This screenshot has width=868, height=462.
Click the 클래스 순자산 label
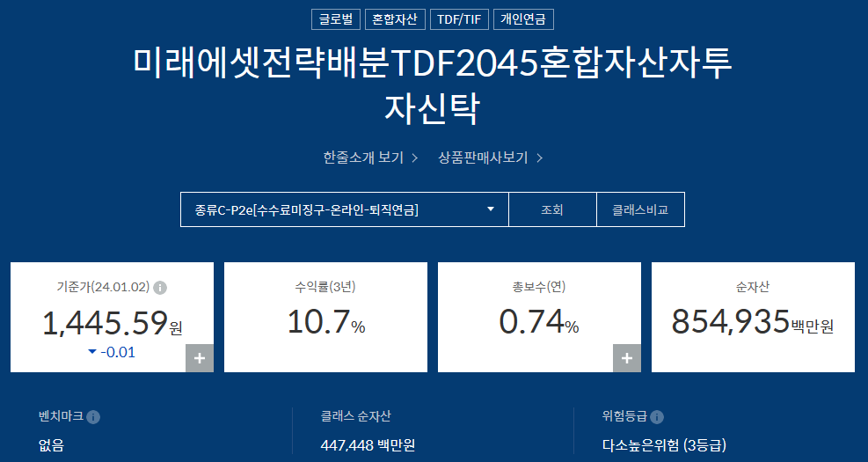coord(355,416)
